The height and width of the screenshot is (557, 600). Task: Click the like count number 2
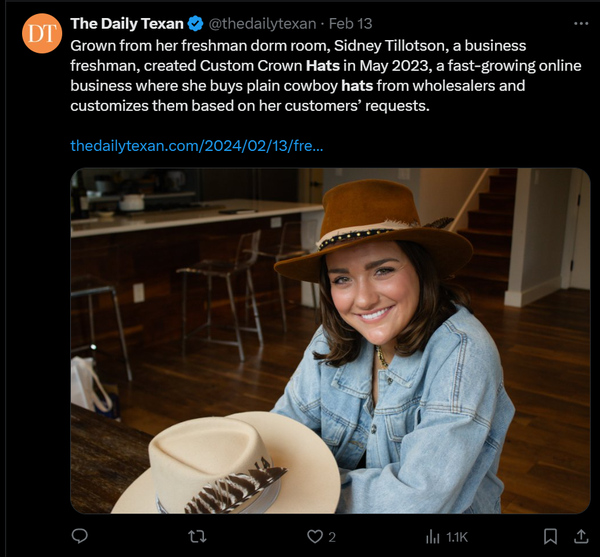pyautogui.click(x=332, y=538)
